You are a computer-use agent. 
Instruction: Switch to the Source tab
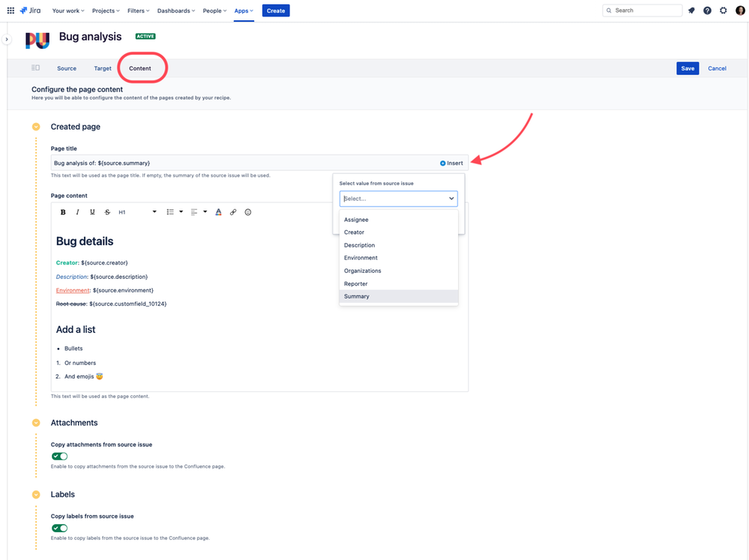67,67
